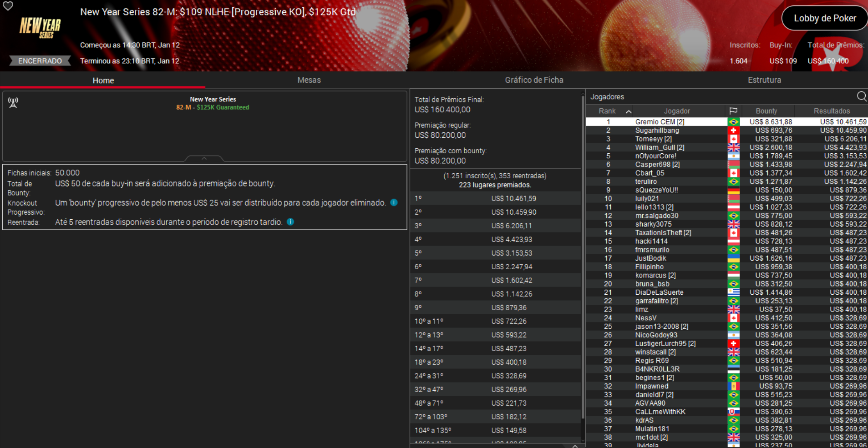
Task: Click the info icon next to progressive bounty text
Action: pyautogui.click(x=393, y=202)
